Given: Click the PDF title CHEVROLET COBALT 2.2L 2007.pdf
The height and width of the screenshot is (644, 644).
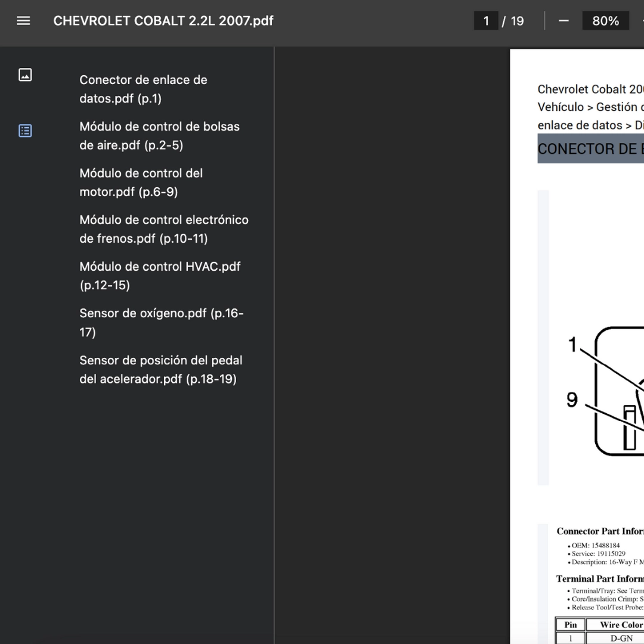Looking at the screenshot, I should [x=163, y=21].
